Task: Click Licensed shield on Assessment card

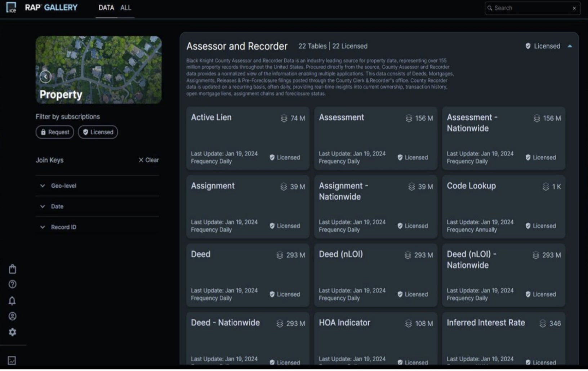Action: [400, 157]
